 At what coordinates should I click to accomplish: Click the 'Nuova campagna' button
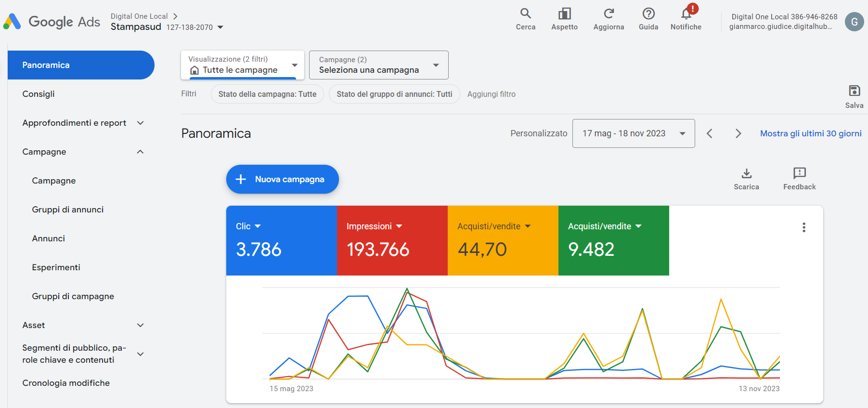coord(282,179)
